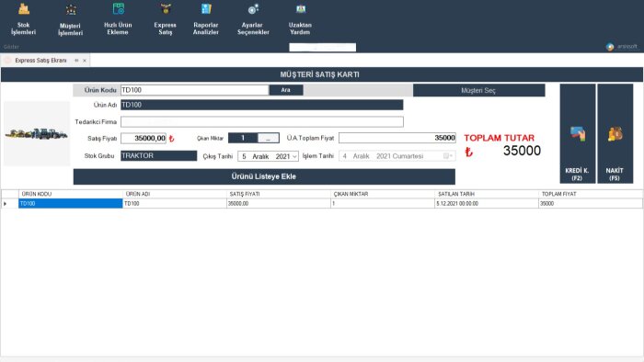This screenshot has width=644, height=362.
Task: Click the white search box in toolbar
Action: 322,47
